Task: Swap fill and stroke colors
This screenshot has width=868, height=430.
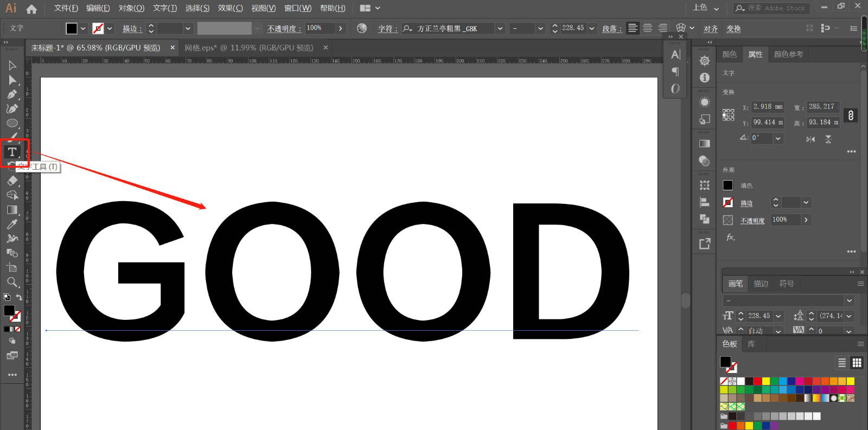Action: point(20,297)
